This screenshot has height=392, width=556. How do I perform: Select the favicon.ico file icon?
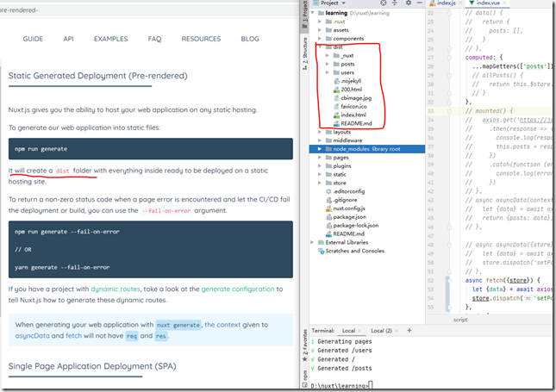click(x=336, y=106)
